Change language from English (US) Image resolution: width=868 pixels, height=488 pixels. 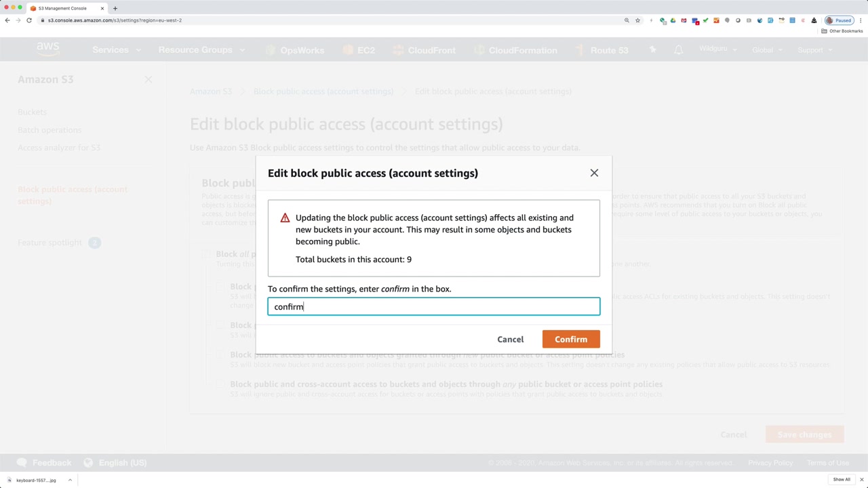[x=115, y=463]
